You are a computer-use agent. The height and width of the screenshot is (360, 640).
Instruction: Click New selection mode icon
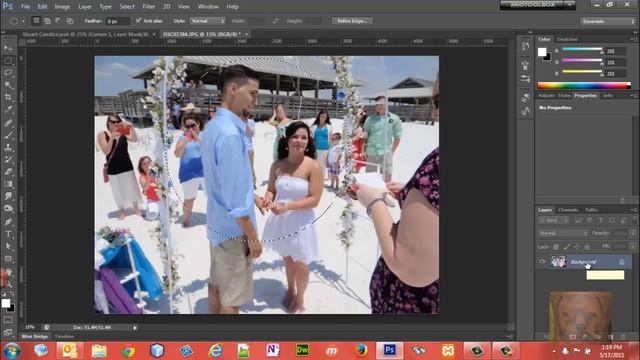click(36, 20)
